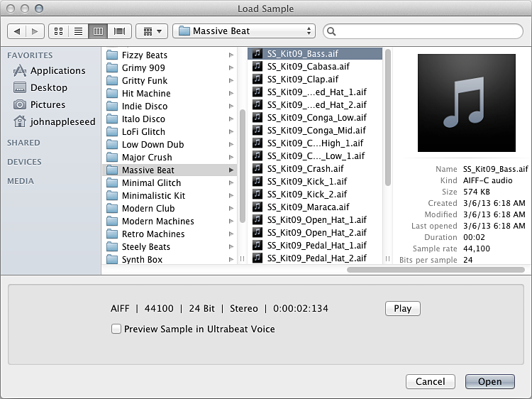Switch to list view
Image resolution: width=532 pixels, height=399 pixels.
pyautogui.click(x=78, y=31)
